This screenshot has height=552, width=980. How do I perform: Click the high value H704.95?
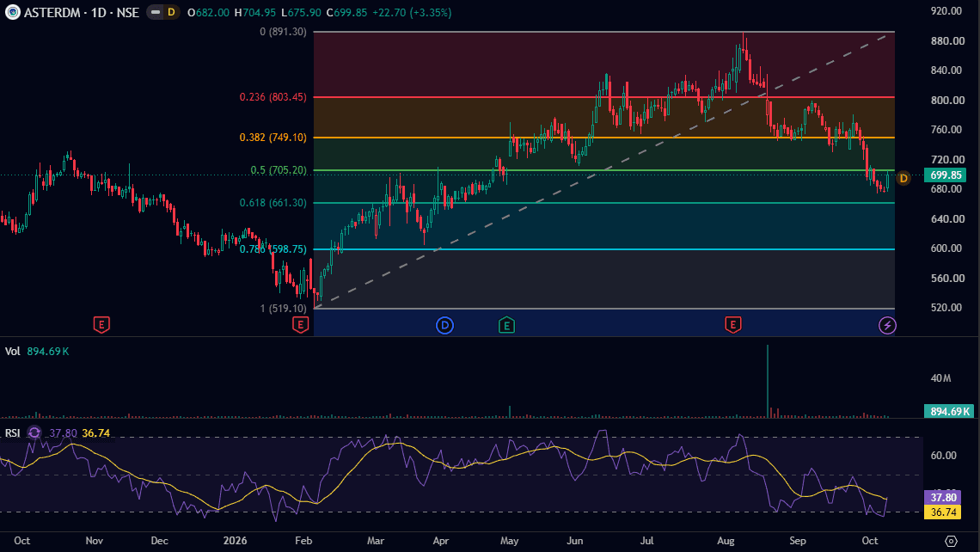[x=255, y=13]
